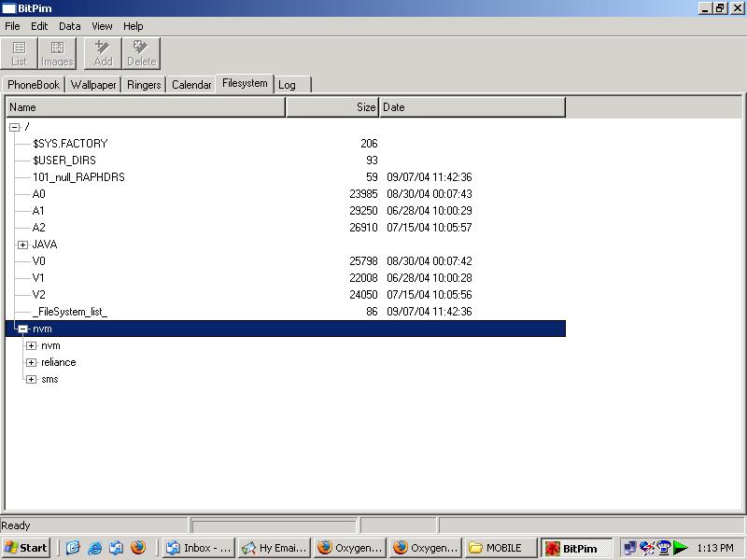
Task: Click size value 29250
Action: point(363,211)
